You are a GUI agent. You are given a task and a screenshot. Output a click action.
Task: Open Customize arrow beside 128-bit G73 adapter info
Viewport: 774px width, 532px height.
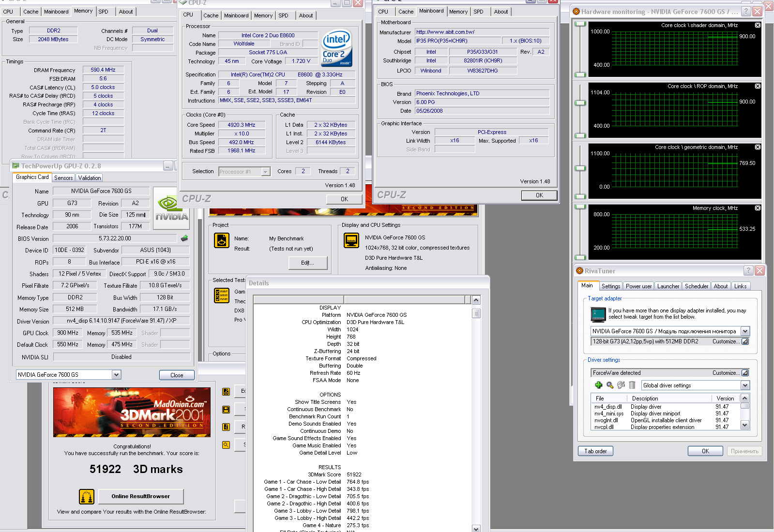745,341
